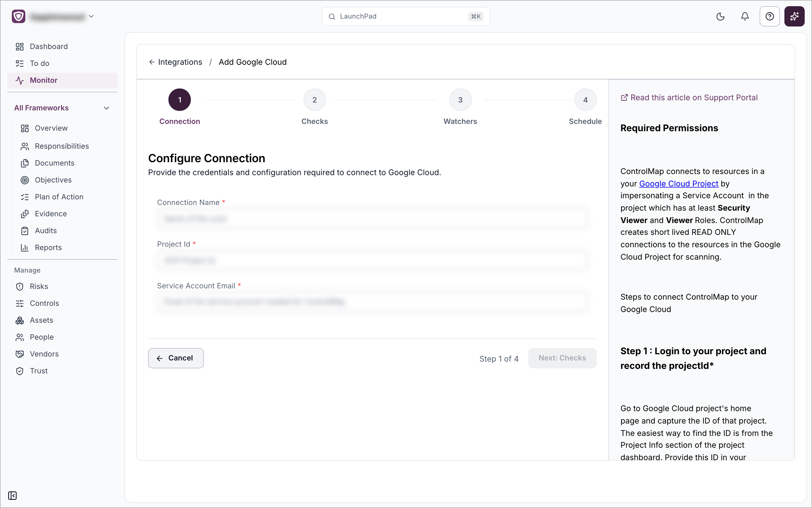Go back to Integrations

176,62
